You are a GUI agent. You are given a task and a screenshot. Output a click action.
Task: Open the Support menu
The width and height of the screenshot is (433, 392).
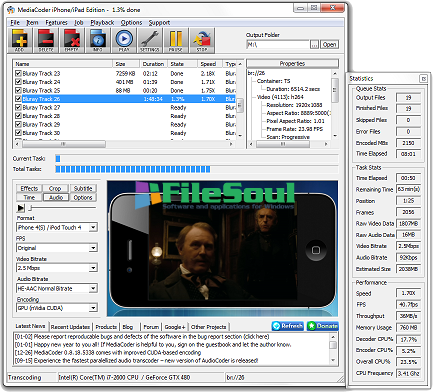point(159,23)
